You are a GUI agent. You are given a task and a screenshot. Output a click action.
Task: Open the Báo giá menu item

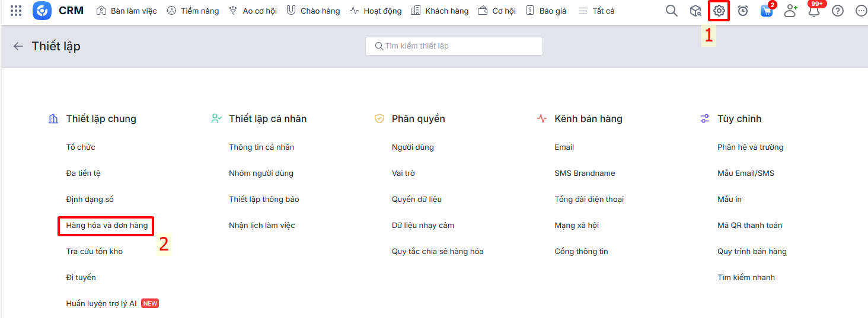click(546, 11)
